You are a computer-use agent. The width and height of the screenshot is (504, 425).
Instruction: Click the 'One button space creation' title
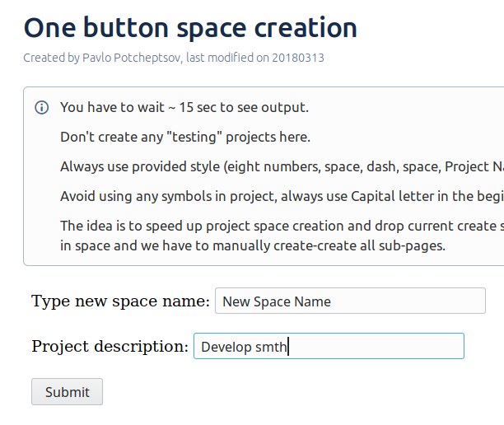coord(190,28)
